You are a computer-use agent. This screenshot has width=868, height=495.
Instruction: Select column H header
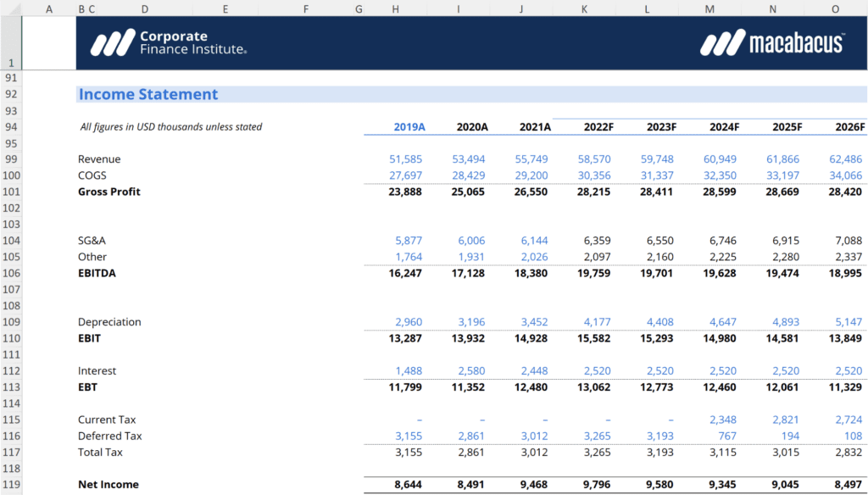click(x=395, y=9)
